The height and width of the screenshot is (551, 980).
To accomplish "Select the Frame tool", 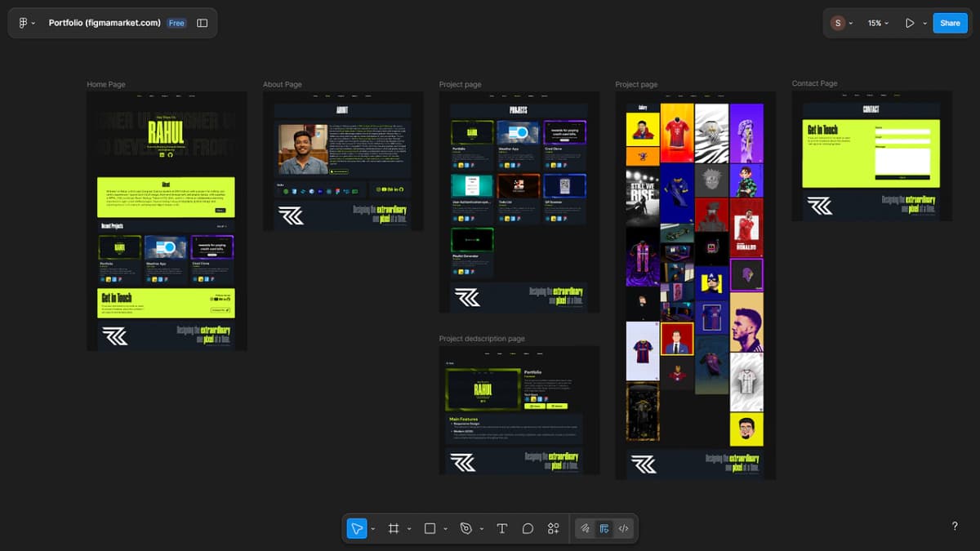I will point(394,528).
